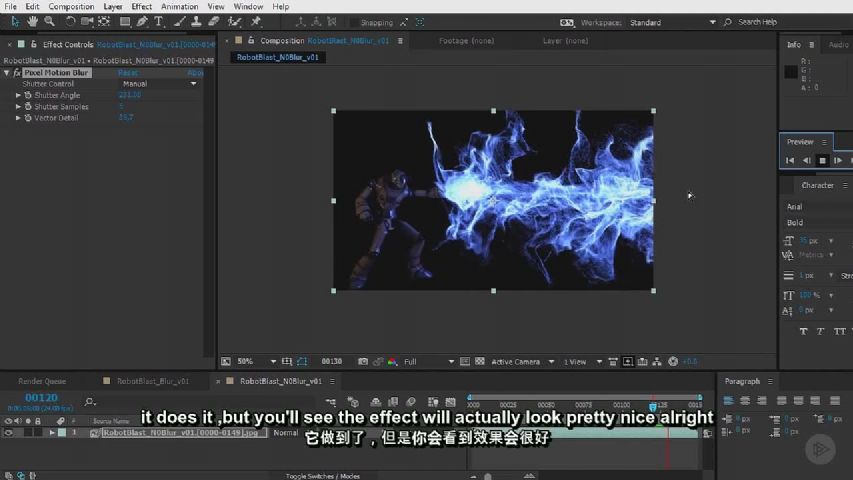Viewport: 853px width, 480px height.
Task: Open the Window menu
Action: coord(248,7)
